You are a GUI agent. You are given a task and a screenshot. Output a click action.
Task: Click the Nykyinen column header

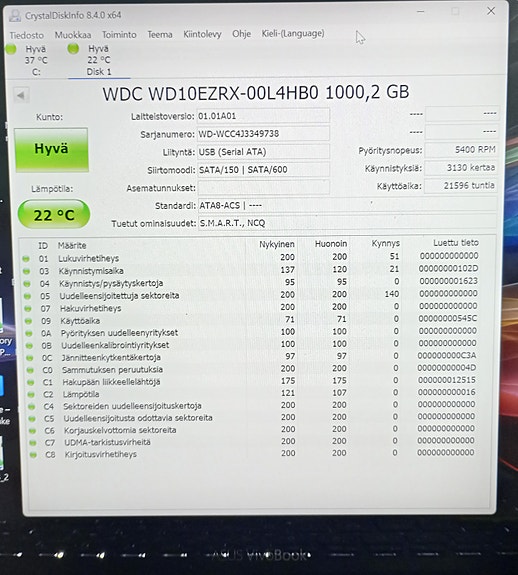pyautogui.click(x=277, y=244)
